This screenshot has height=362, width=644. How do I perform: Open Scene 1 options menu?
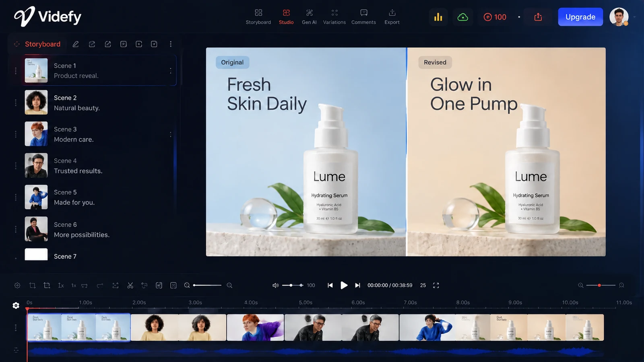point(171,70)
